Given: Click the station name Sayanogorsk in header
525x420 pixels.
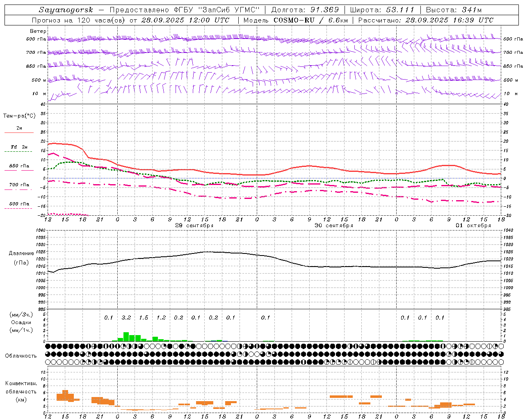Looking at the screenshot, I should [x=66, y=10].
